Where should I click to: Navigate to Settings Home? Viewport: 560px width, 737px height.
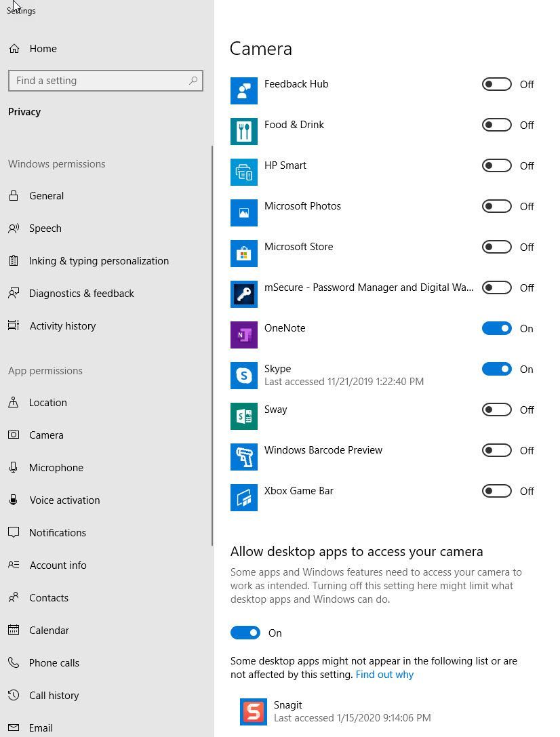pyautogui.click(x=43, y=48)
